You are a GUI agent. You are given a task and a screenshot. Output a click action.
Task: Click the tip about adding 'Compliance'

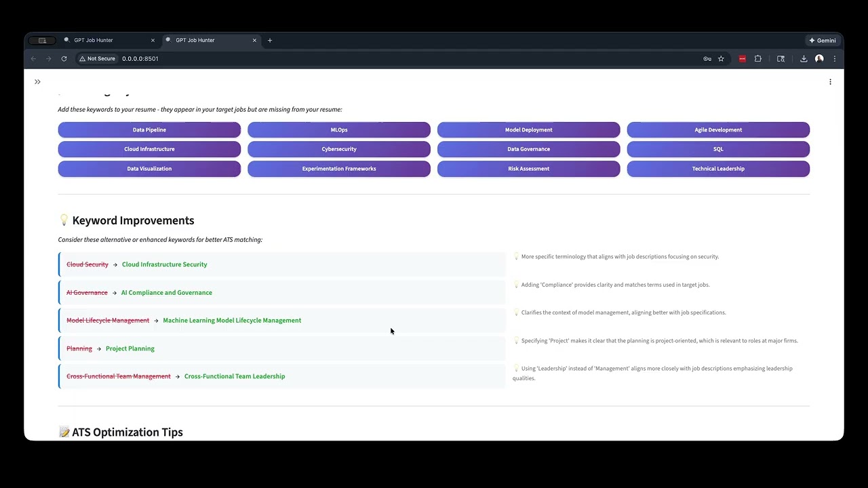(x=611, y=285)
